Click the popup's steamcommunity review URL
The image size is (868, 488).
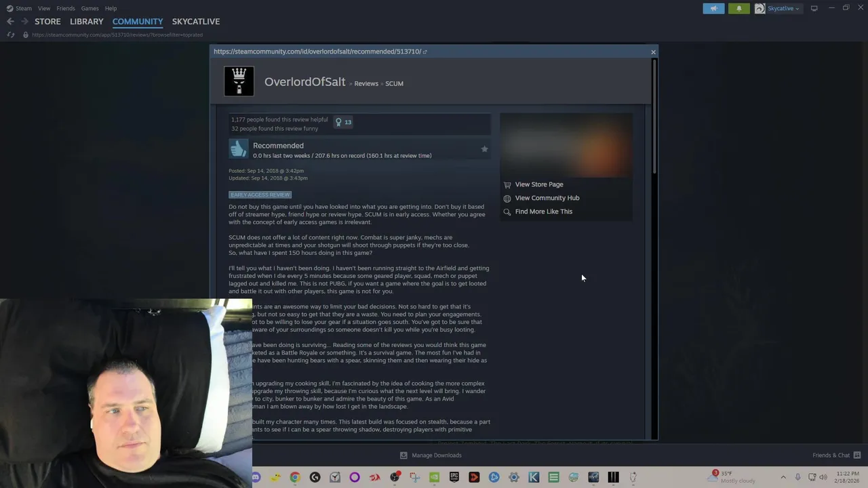click(x=317, y=52)
